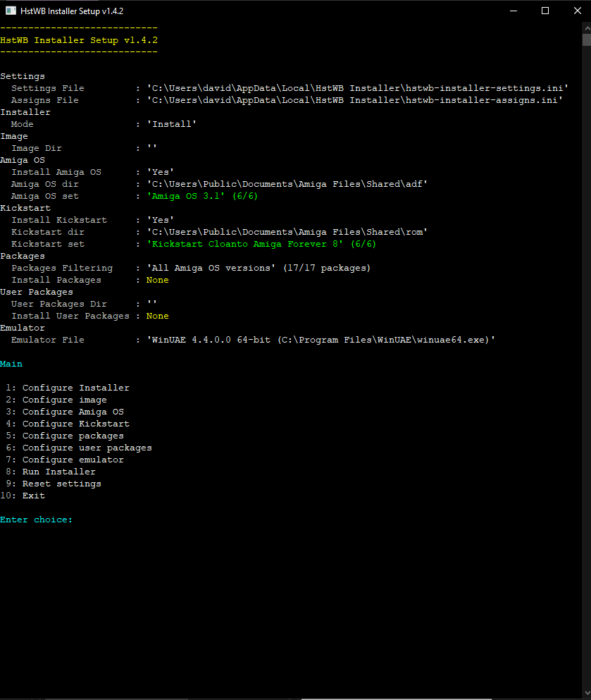This screenshot has width=591, height=700.
Task: Click the 'Install Kickstart' label
Action: coord(59,220)
